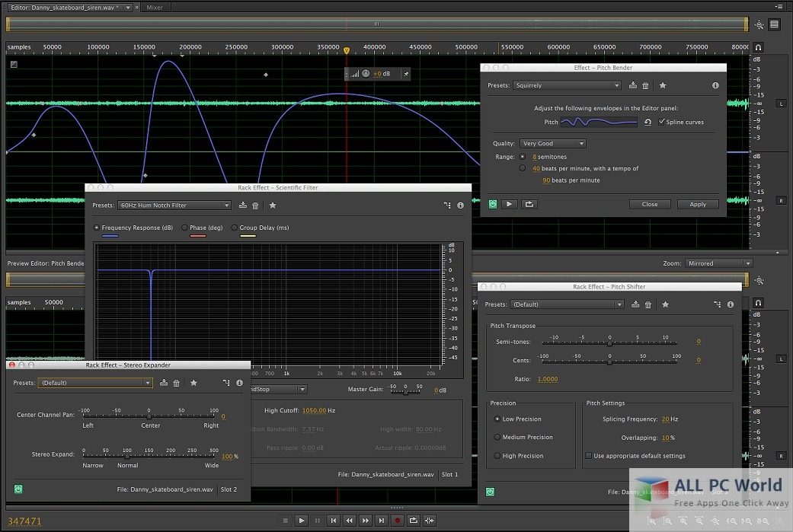Info icon in Stereo Expander window
Viewport: 793px width, 532px height.
[x=240, y=383]
